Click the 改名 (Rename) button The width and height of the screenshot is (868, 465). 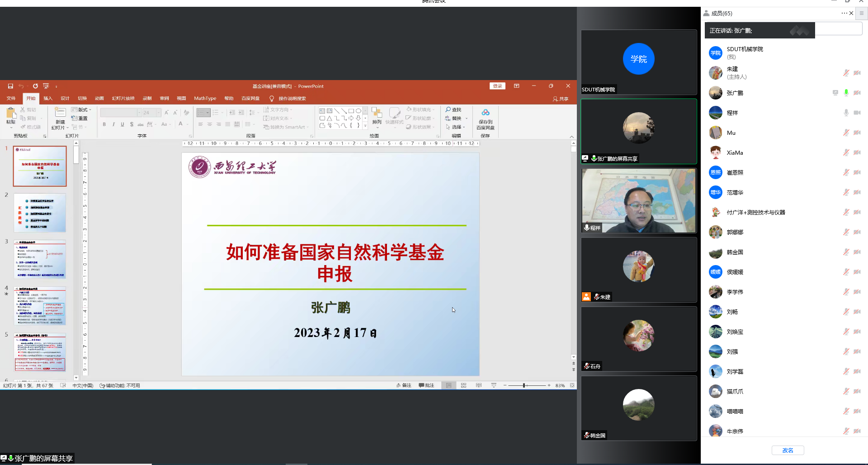tap(788, 450)
